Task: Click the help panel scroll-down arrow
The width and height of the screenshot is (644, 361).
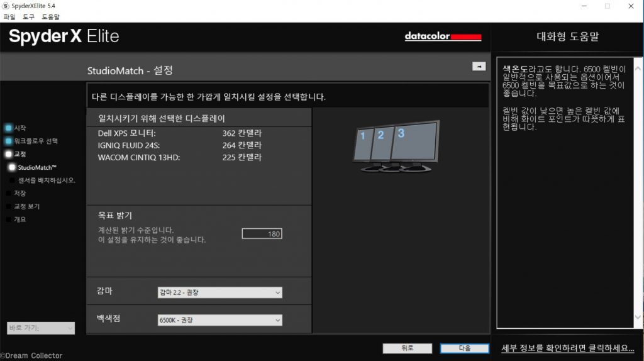Action: 638,317
